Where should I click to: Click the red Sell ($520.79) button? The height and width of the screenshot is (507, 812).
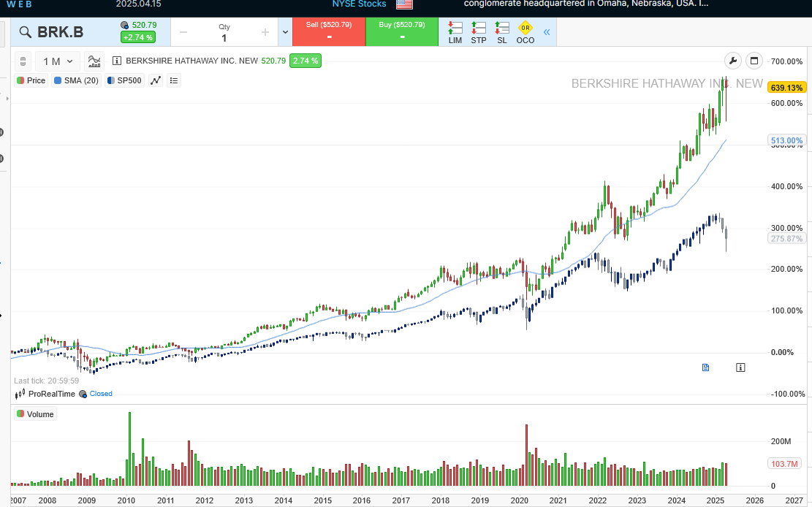click(x=329, y=31)
